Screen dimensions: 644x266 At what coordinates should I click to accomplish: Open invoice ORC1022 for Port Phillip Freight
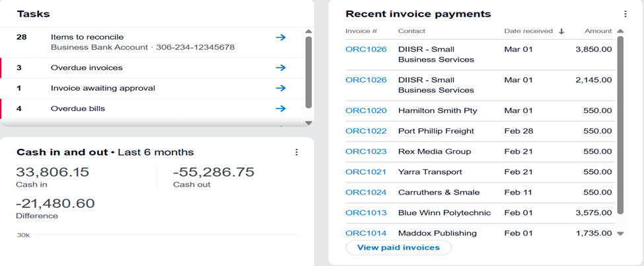(x=366, y=131)
